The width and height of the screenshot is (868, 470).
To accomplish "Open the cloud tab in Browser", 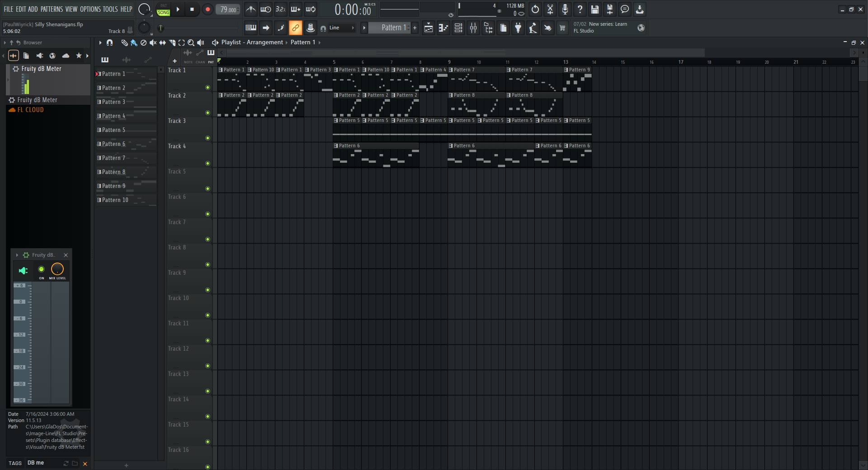I will point(66,56).
